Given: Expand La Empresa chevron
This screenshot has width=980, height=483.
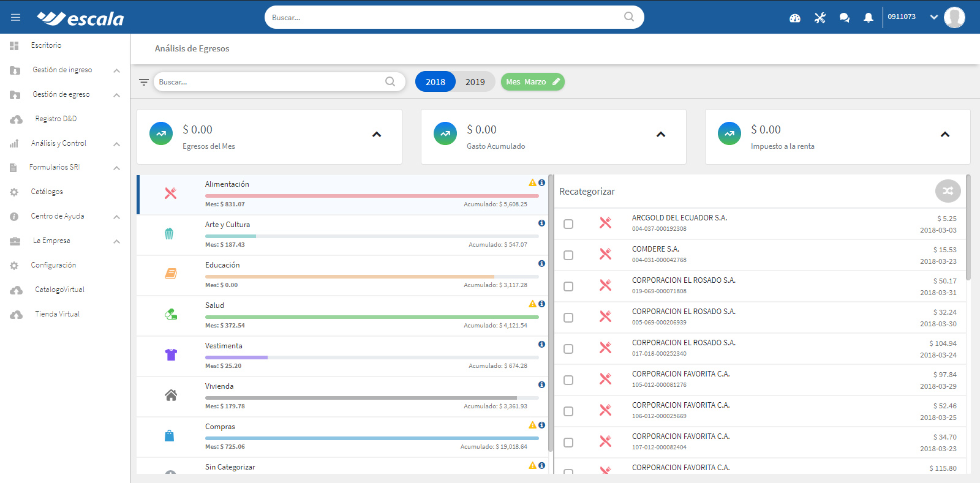Looking at the screenshot, I should pos(116,242).
